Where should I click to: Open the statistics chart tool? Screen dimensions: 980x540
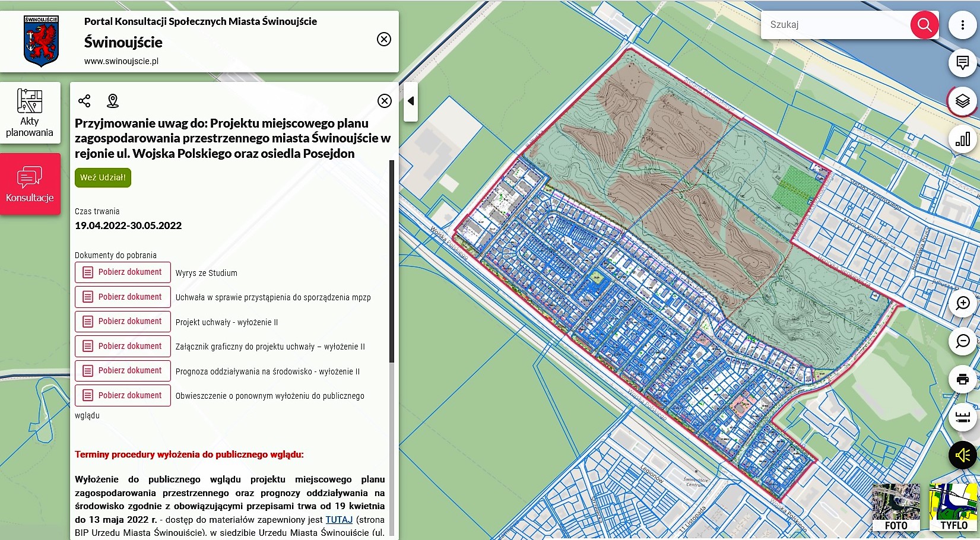point(962,139)
